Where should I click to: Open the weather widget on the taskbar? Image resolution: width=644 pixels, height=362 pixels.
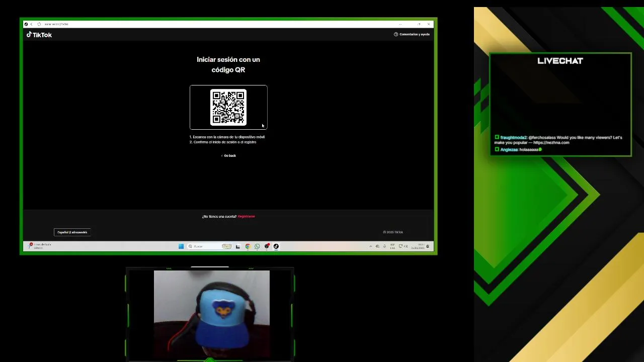pos(40,246)
